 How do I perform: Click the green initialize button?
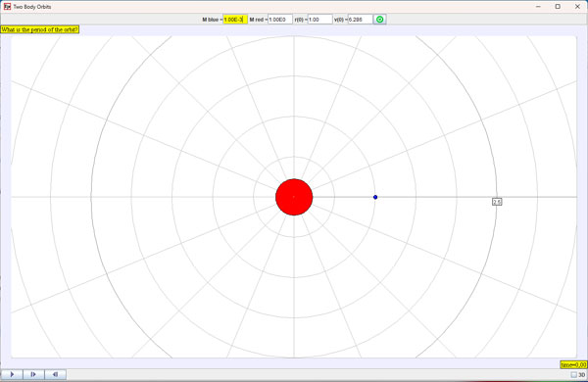379,20
